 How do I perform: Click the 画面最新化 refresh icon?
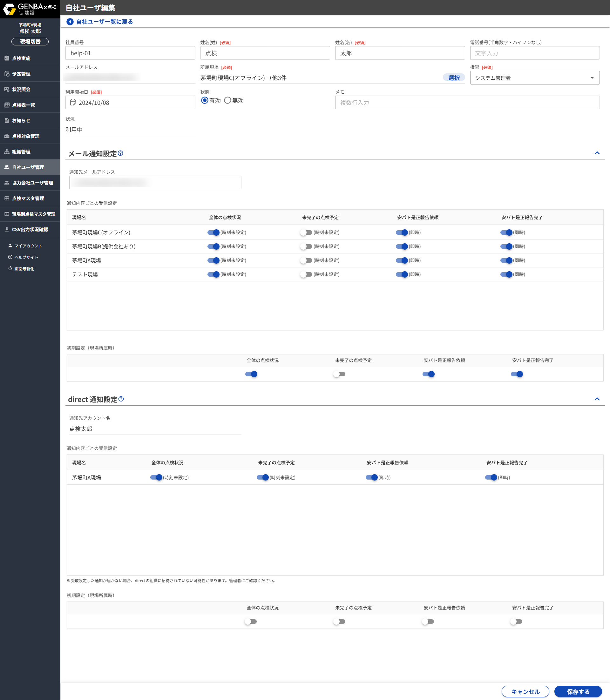click(10, 268)
